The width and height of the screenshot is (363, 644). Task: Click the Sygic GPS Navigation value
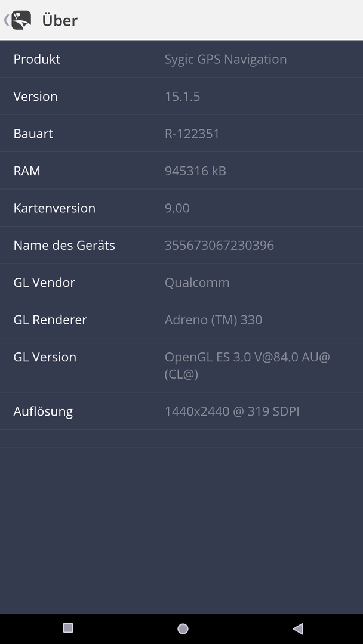click(226, 59)
